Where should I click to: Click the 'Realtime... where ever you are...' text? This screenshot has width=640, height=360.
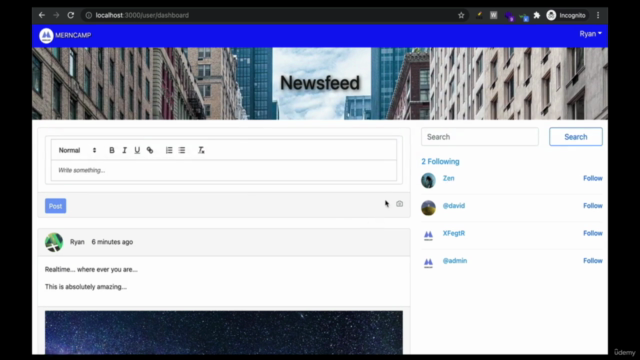coord(91,269)
